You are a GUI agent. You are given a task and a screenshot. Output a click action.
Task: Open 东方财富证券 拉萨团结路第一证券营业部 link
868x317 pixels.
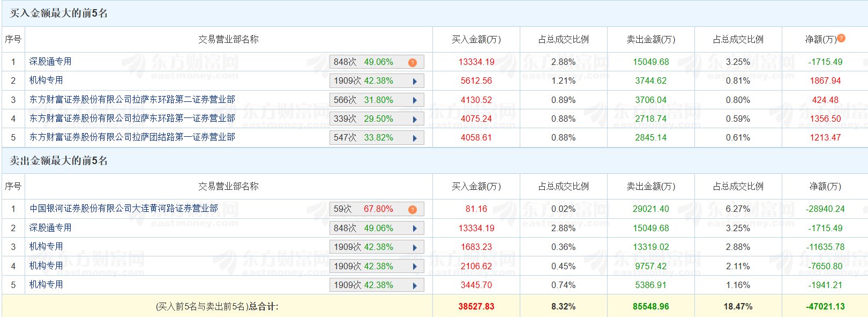[132, 137]
